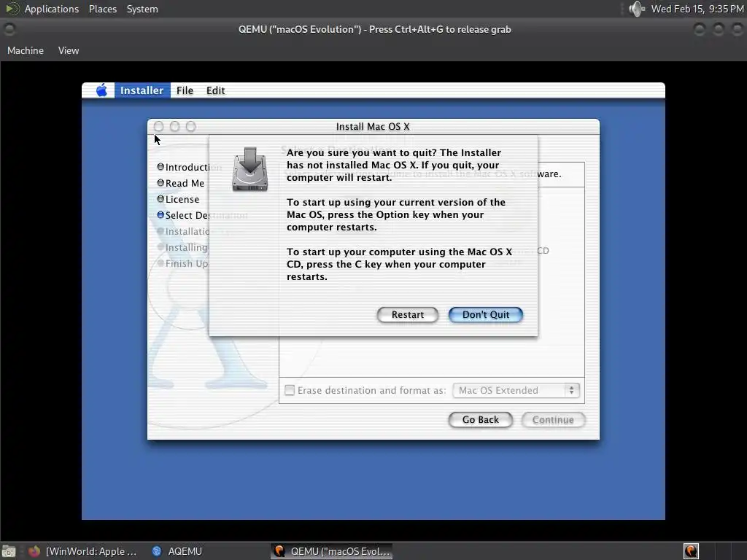Switch to AQEMU taskbar window
The image size is (747, 560).
(177, 551)
